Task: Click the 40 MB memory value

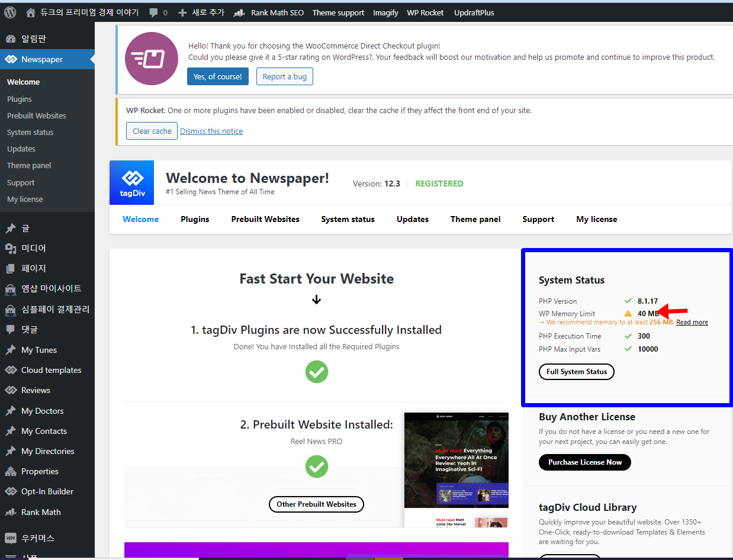Action: click(x=648, y=314)
